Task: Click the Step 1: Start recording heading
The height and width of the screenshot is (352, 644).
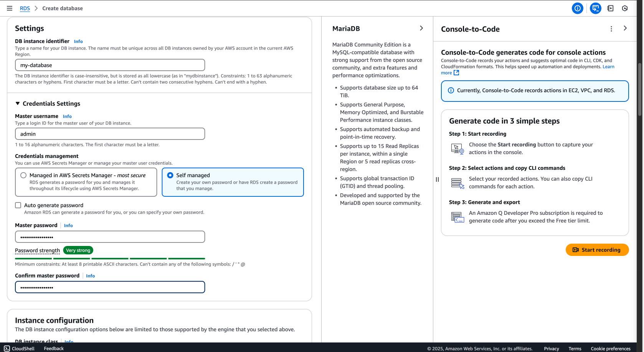Action: [x=477, y=134]
